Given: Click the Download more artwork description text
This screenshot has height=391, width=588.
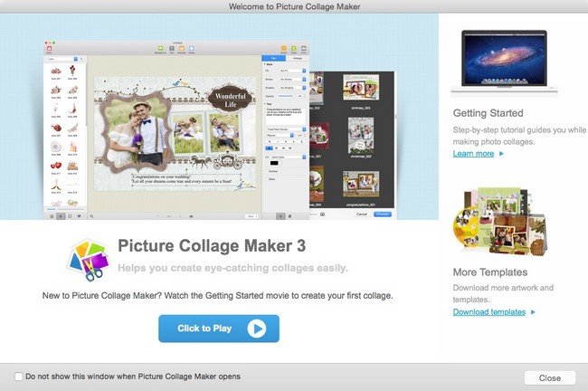Looking at the screenshot, I should [503, 293].
